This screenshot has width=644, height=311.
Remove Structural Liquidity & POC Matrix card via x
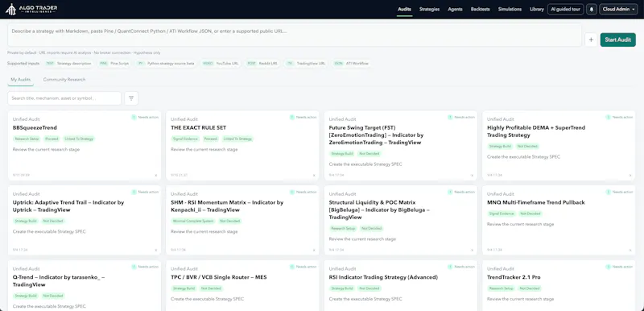(472, 251)
